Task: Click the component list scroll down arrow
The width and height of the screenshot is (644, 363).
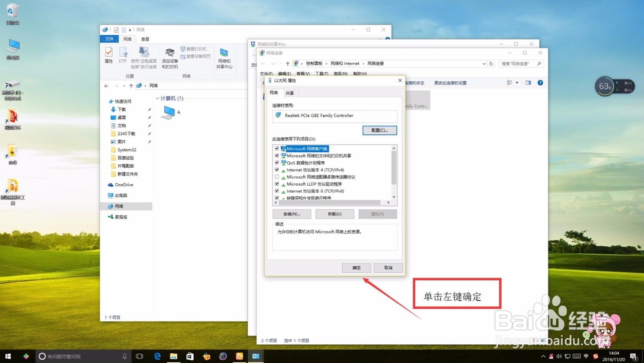Action: (394, 197)
